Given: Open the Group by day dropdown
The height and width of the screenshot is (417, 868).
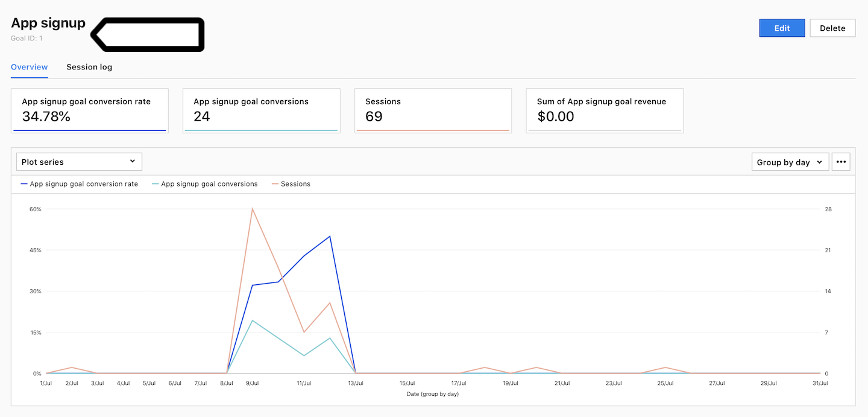Looking at the screenshot, I should (x=790, y=162).
